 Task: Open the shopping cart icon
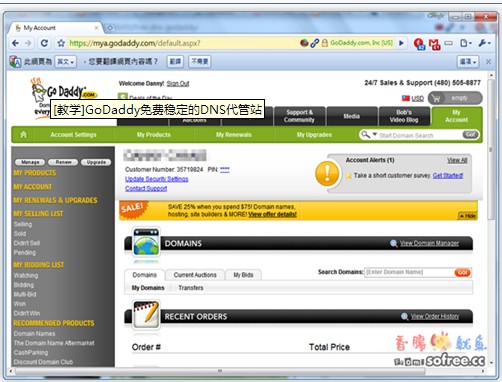(x=436, y=98)
